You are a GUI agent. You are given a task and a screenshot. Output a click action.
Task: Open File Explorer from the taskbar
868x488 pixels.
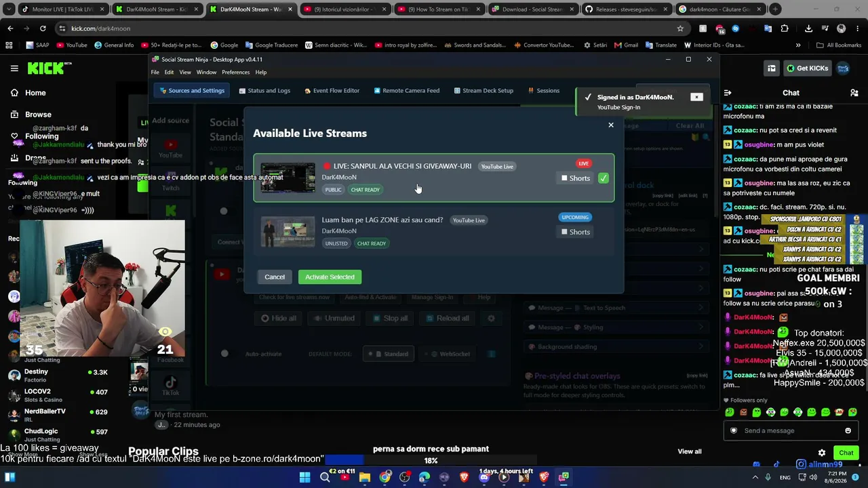(365, 477)
